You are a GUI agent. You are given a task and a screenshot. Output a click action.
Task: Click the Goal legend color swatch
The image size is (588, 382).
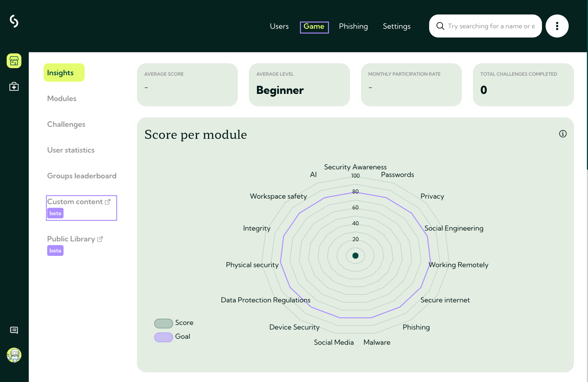(163, 337)
